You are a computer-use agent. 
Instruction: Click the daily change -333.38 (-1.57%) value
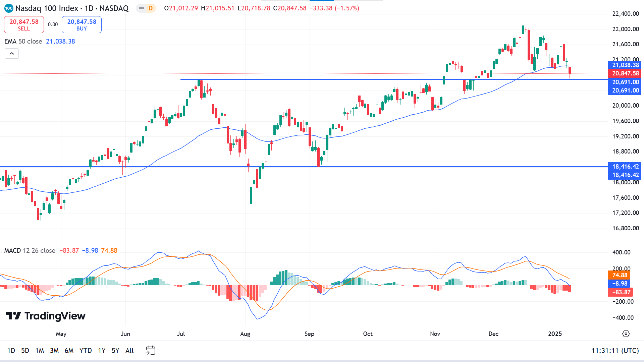tap(334, 8)
